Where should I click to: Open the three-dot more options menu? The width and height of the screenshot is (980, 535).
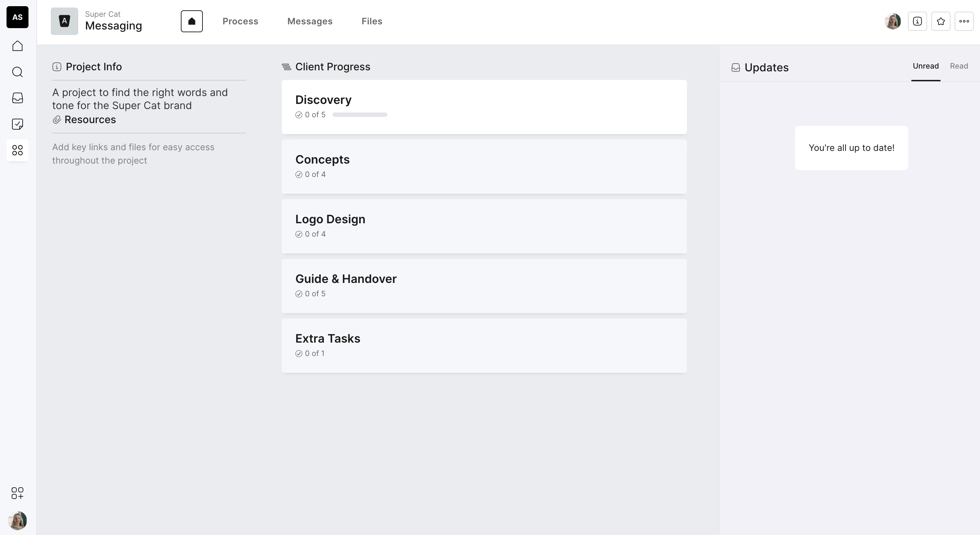pos(964,21)
